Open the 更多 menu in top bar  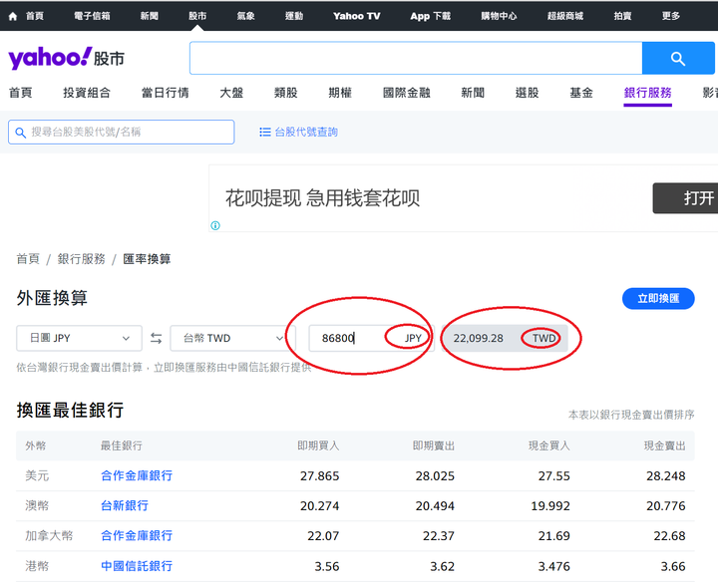(x=671, y=16)
